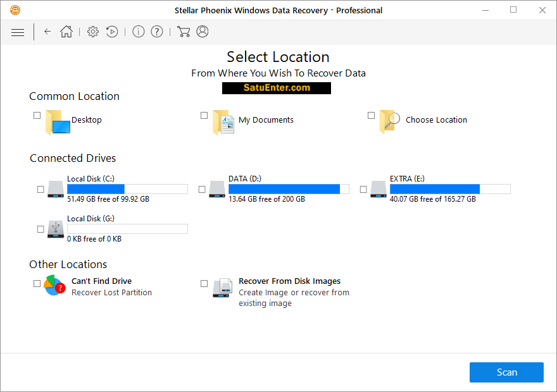The image size is (557, 392).
Task: Click '13.64 GB free of 200 GB' text
Action: coord(266,199)
